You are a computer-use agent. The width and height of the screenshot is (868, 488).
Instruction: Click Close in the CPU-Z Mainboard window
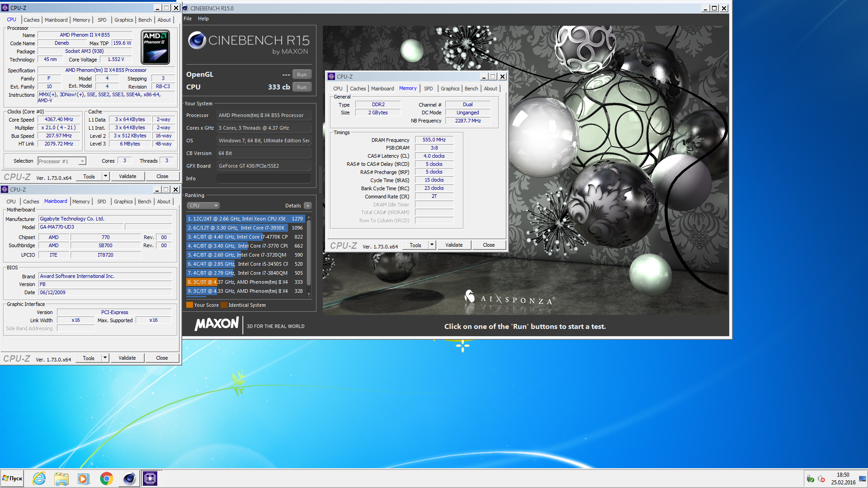pos(162,358)
